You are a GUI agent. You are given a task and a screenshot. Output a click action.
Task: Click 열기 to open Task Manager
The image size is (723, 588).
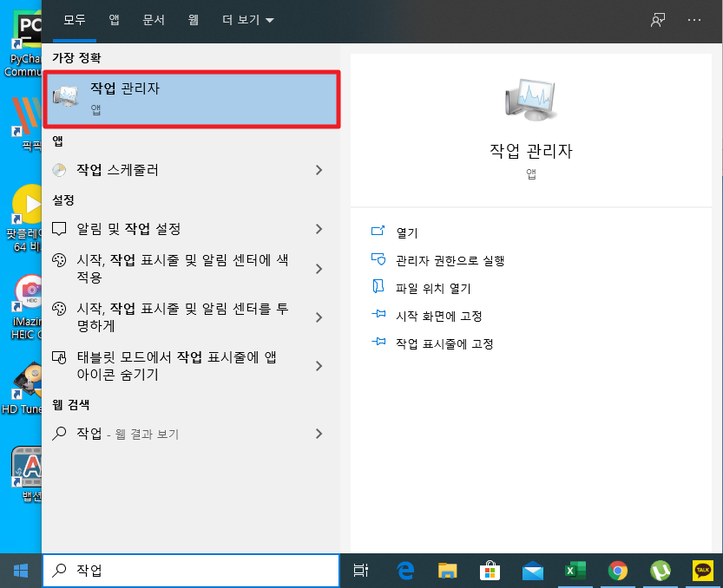click(407, 233)
